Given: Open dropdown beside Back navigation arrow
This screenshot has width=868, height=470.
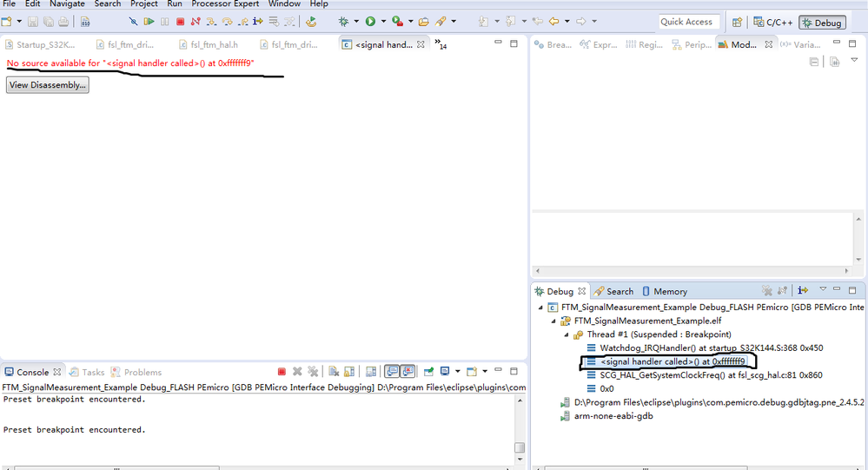Looking at the screenshot, I should 567,22.
